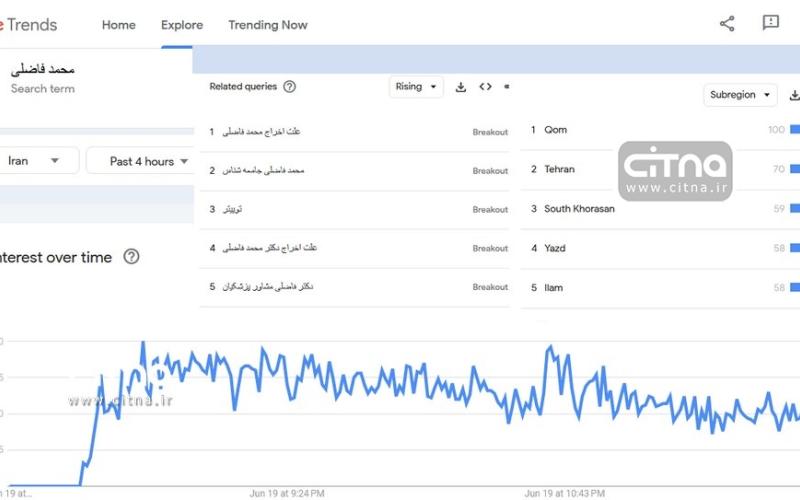Go to the Home tab
Screen dimensions: 800x500
click(119, 25)
